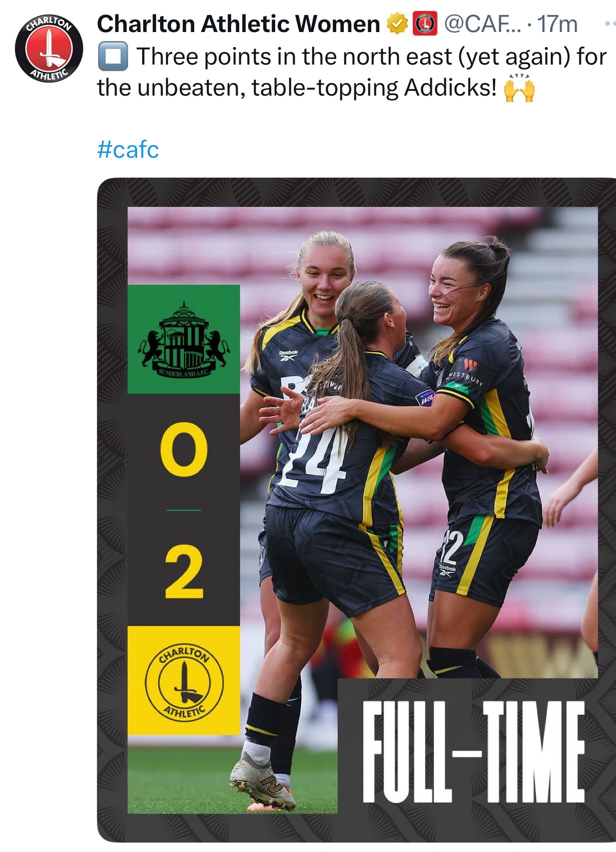This screenshot has height=852, width=616.
Task: Click the yellow Charlton score 2
Action: pos(184,572)
